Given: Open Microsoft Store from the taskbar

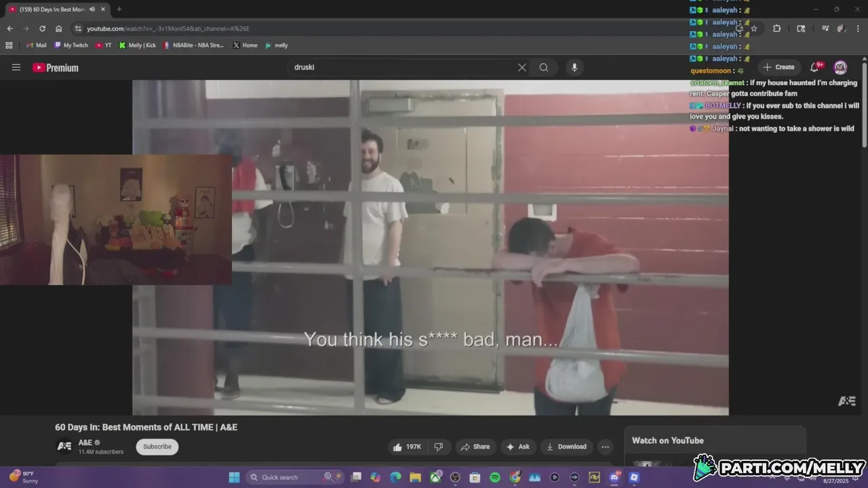Looking at the screenshot, I should click(x=475, y=477).
